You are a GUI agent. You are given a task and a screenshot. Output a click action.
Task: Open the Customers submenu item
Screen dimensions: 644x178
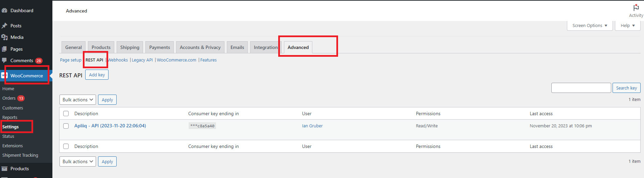click(x=13, y=108)
